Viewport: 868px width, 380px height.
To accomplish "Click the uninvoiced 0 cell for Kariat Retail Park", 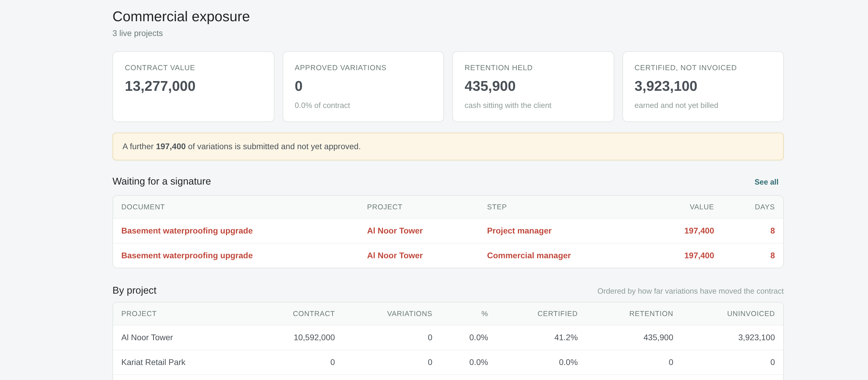I will coord(772,362).
